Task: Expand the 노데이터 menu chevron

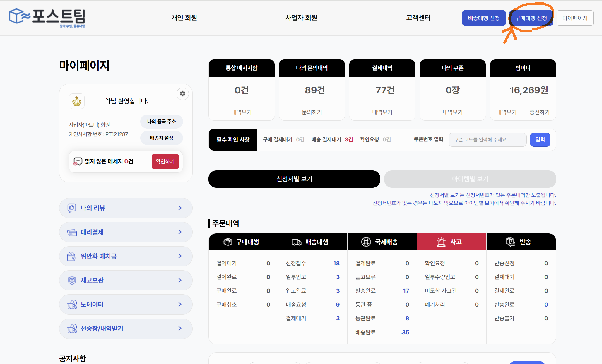Action: [180, 304]
